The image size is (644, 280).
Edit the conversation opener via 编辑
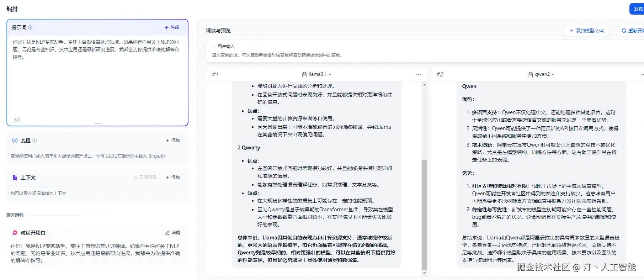click(x=173, y=233)
